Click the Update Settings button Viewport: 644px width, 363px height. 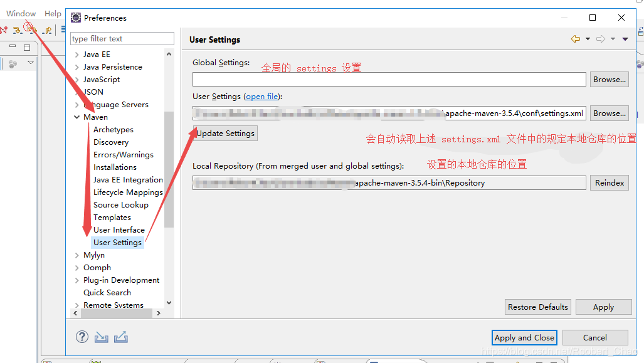(x=225, y=134)
